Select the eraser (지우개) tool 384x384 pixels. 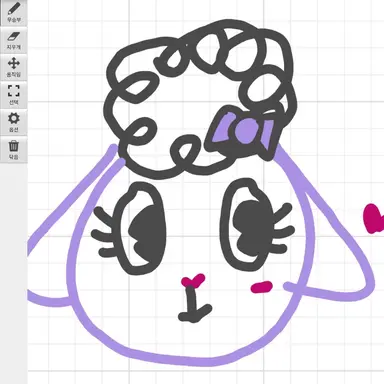click(13, 40)
